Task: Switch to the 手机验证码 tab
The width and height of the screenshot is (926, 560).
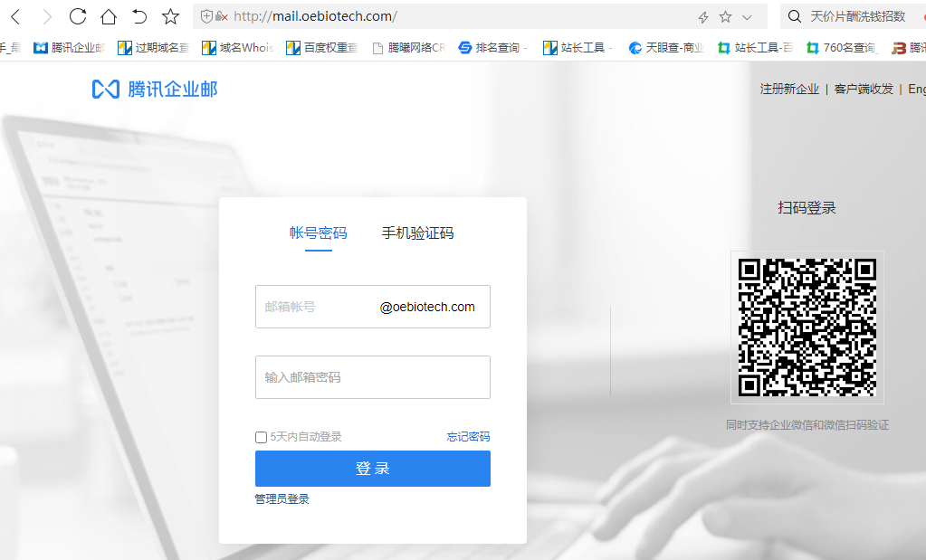Action: click(417, 233)
